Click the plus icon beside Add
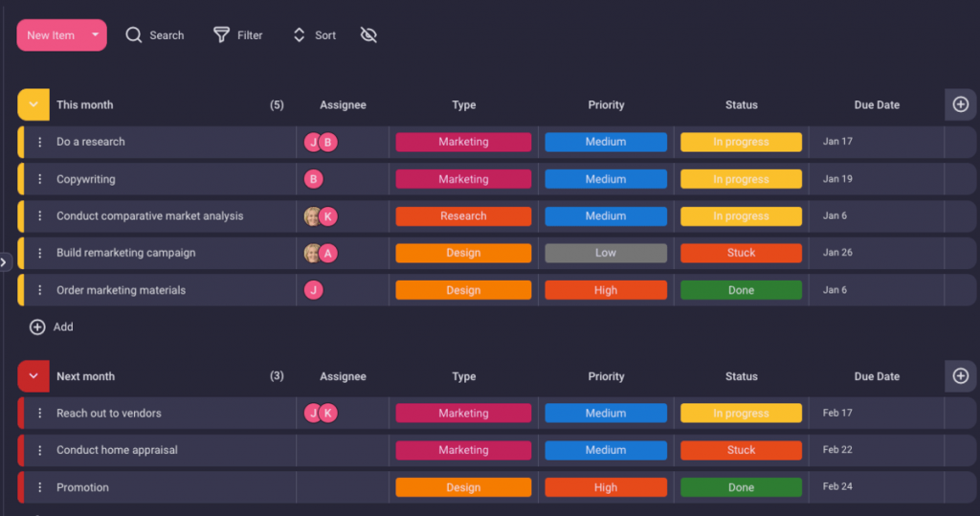The height and width of the screenshot is (516, 980). pos(37,327)
